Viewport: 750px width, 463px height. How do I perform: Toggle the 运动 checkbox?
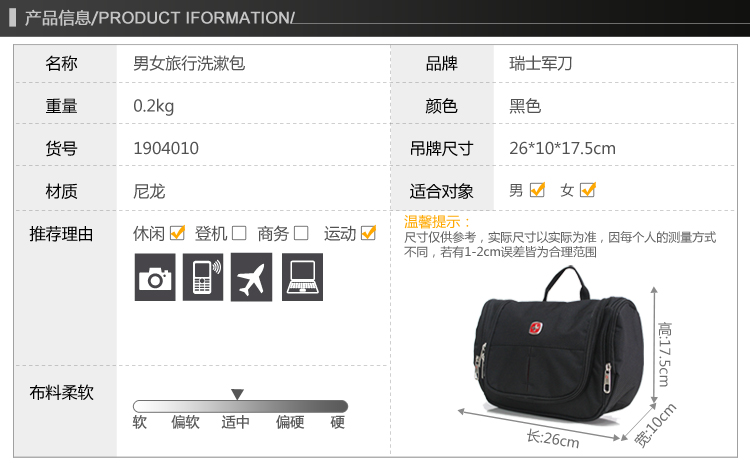(x=368, y=233)
